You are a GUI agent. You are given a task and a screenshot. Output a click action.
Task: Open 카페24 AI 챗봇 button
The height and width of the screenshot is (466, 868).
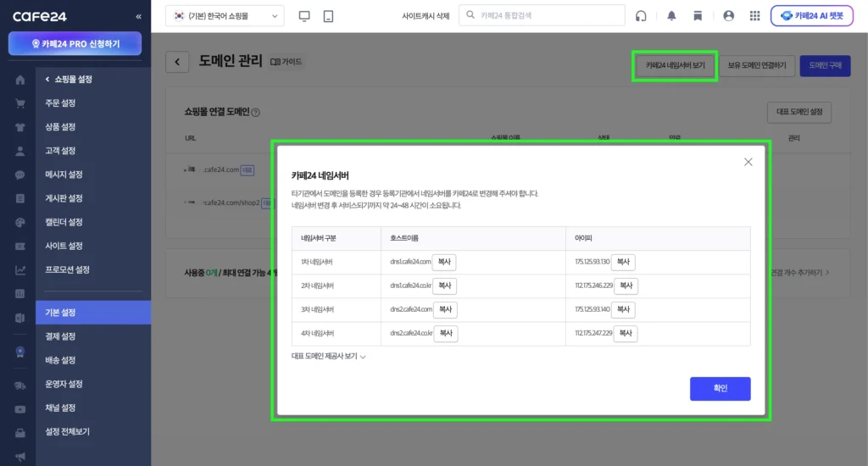pos(811,16)
